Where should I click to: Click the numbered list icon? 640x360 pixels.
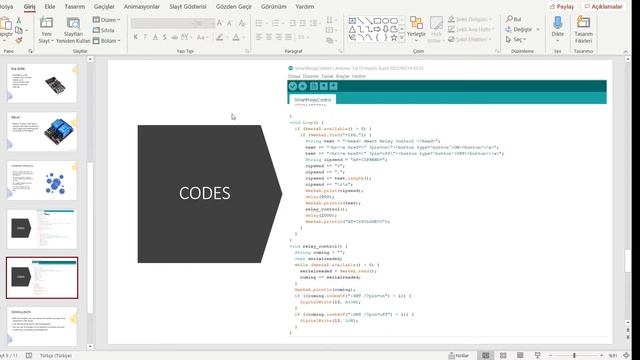click(276, 23)
